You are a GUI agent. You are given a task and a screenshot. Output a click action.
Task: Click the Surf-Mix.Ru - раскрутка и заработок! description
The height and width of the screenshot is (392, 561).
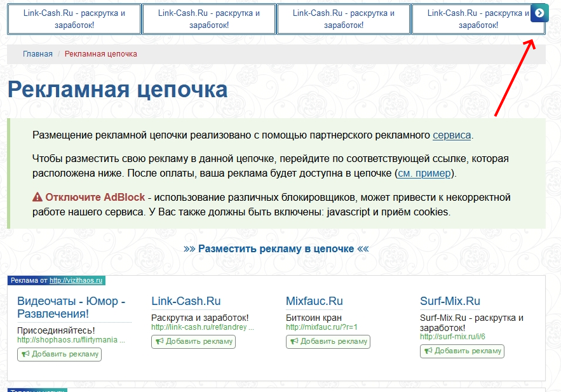(471, 323)
